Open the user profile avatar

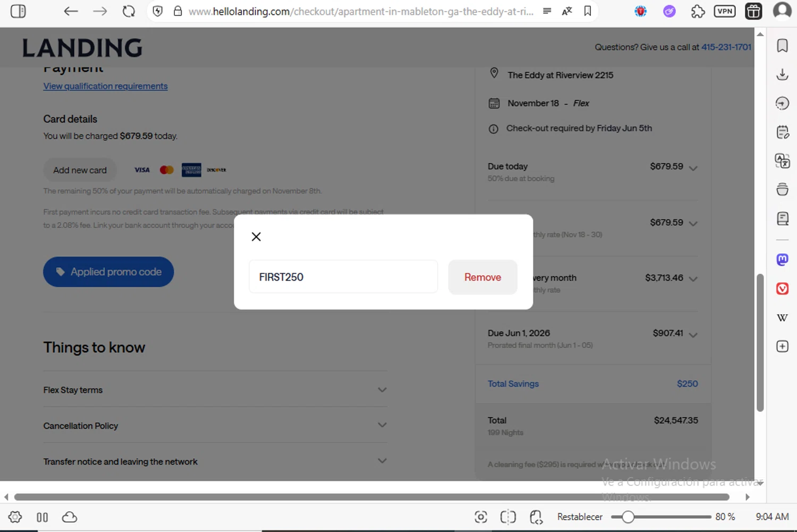coord(782,11)
